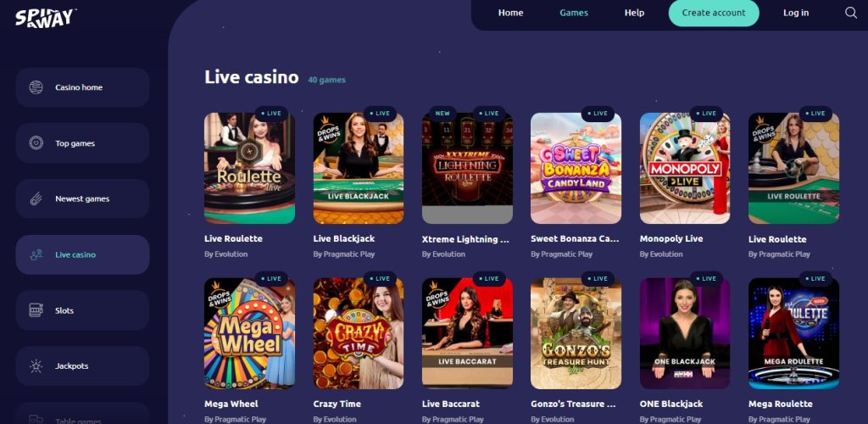This screenshot has width=868, height=424.
Task: Click the Gonzo's Treasure Hunt title link
Action: pyautogui.click(x=574, y=404)
